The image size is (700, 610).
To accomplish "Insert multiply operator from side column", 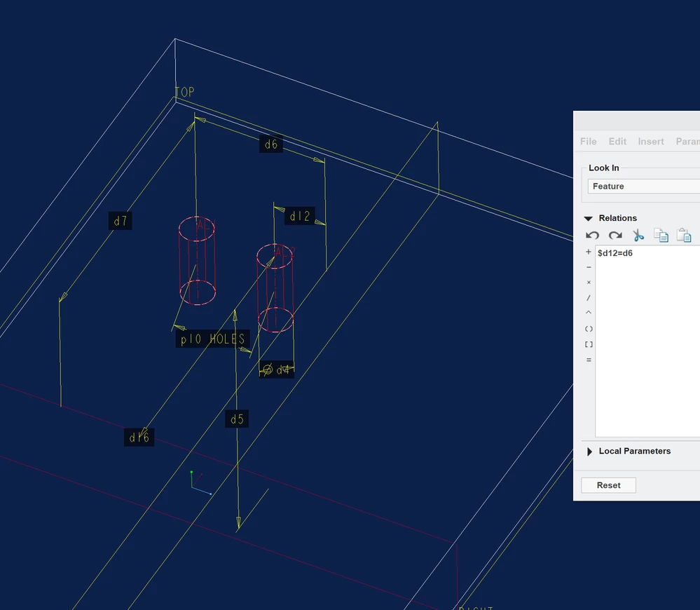I will coord(589,283).
